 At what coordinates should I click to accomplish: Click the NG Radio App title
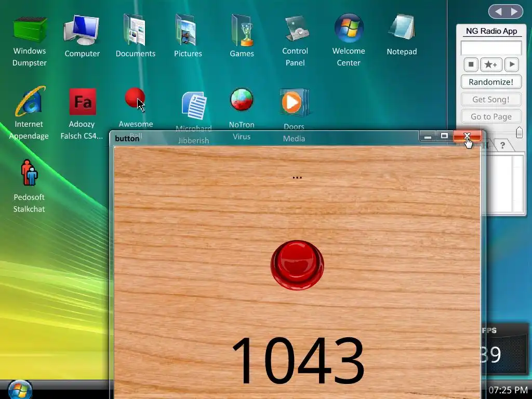(x=491, y=31)
